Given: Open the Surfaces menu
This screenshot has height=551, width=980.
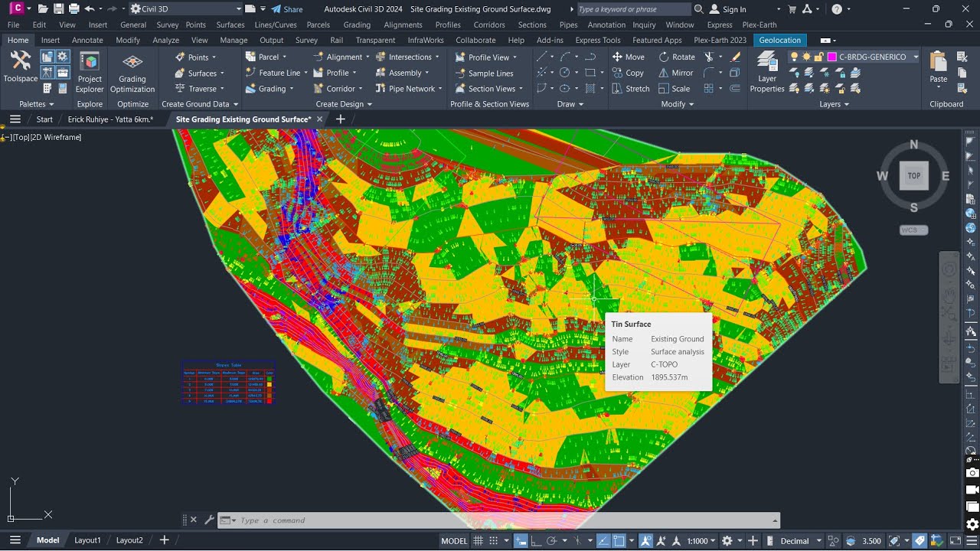Looking at the screenshot, I should (230, 24).
